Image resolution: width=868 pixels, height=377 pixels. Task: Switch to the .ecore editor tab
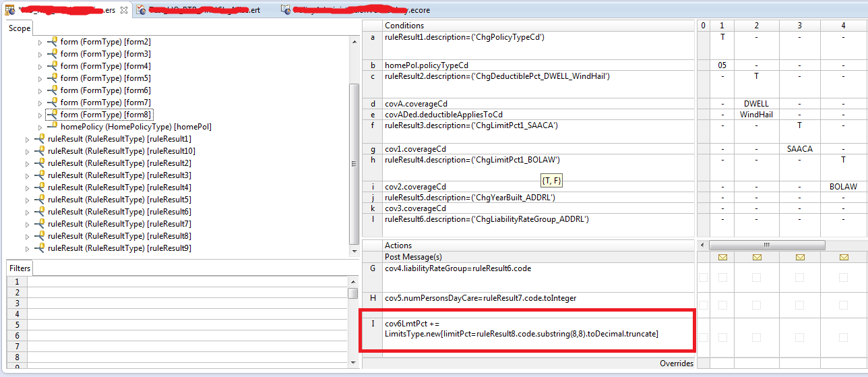pos(357,10)
